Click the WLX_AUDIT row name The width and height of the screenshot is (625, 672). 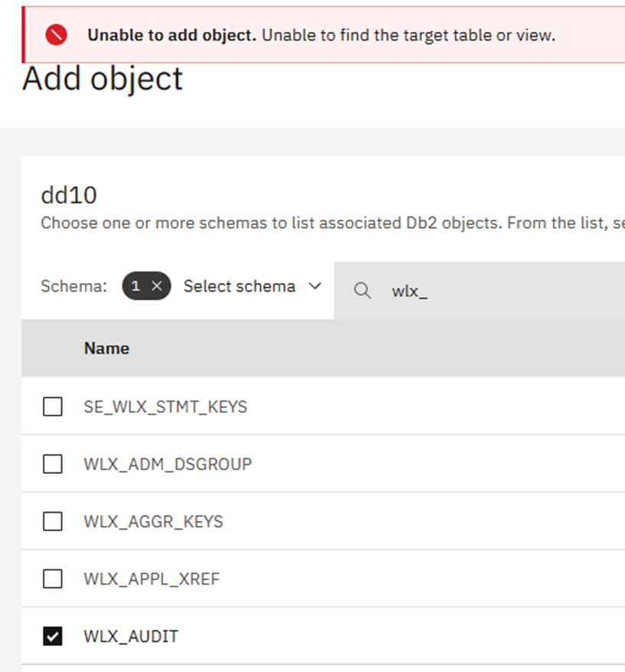click(131, 636)
